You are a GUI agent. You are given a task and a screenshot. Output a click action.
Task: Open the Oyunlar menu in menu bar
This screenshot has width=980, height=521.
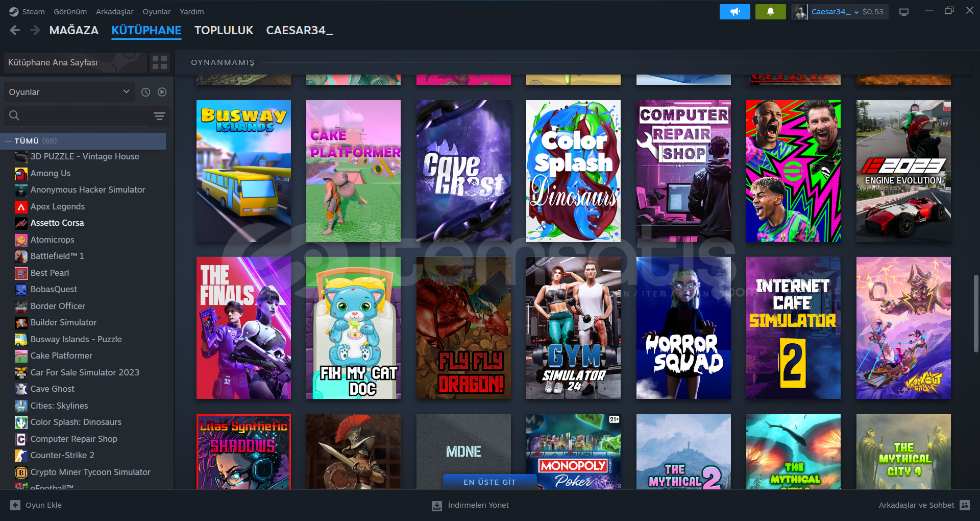click(x=157, y=11)
